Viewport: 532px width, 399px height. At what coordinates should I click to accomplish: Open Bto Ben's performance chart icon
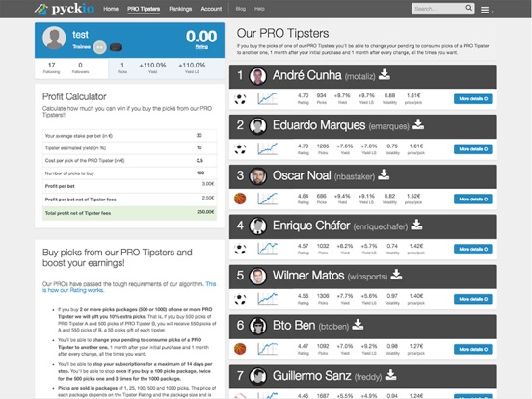point(267,349)
